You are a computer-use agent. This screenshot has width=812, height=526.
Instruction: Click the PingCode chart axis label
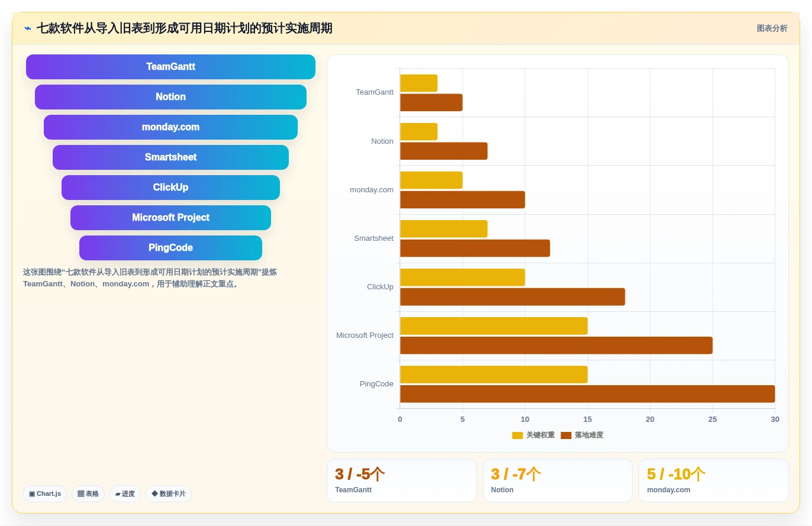376,384
